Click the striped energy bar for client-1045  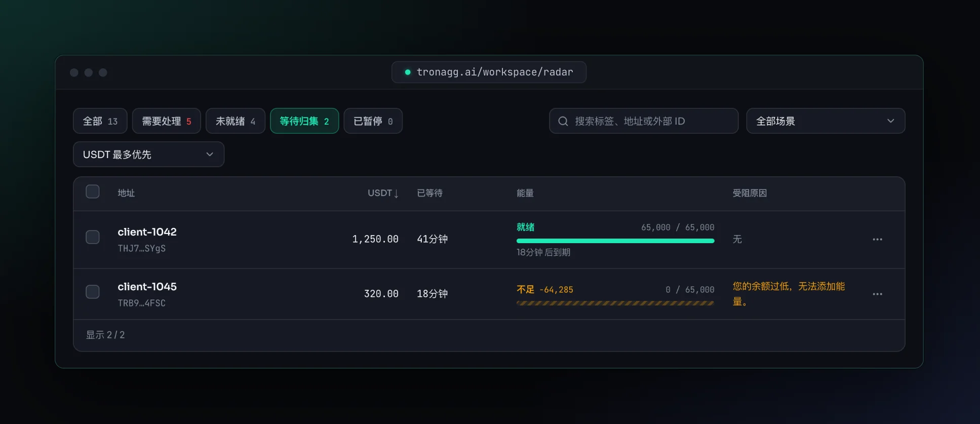[615, 303]
